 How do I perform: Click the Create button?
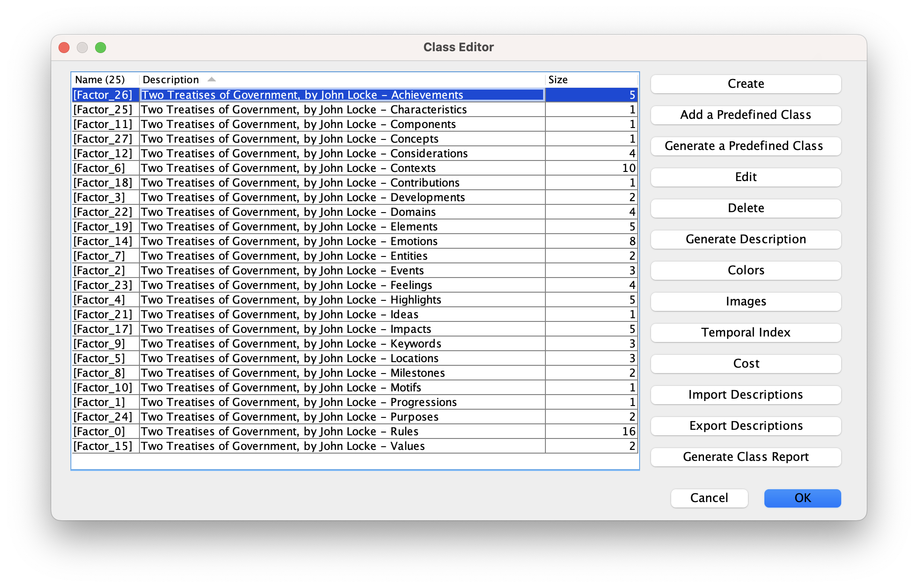point(745,84)
